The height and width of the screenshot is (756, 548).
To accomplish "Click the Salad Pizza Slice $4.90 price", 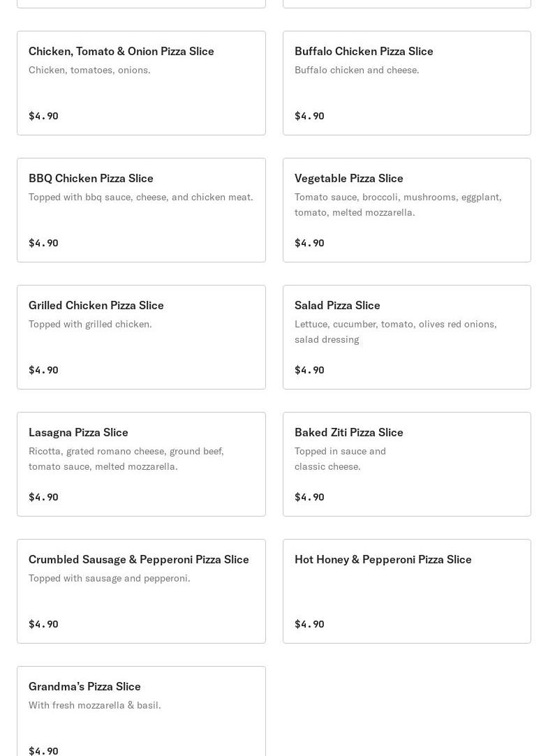I will pyautogui.click(x=309, y=370).
